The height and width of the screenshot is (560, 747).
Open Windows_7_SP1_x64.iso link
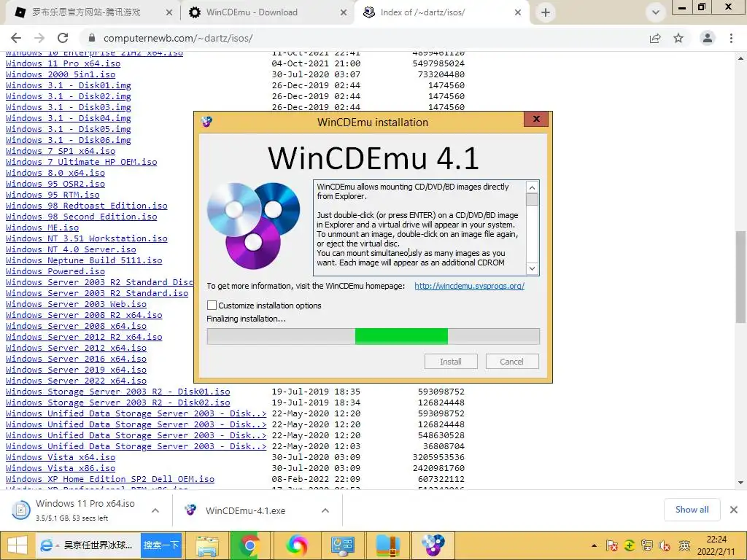coord(61,151)
